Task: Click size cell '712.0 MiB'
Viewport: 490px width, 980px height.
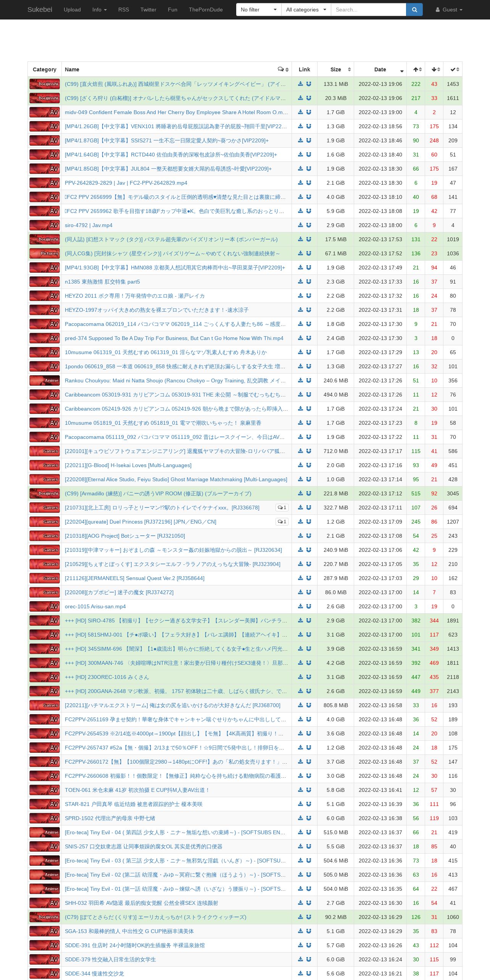Action: point(336,451)
